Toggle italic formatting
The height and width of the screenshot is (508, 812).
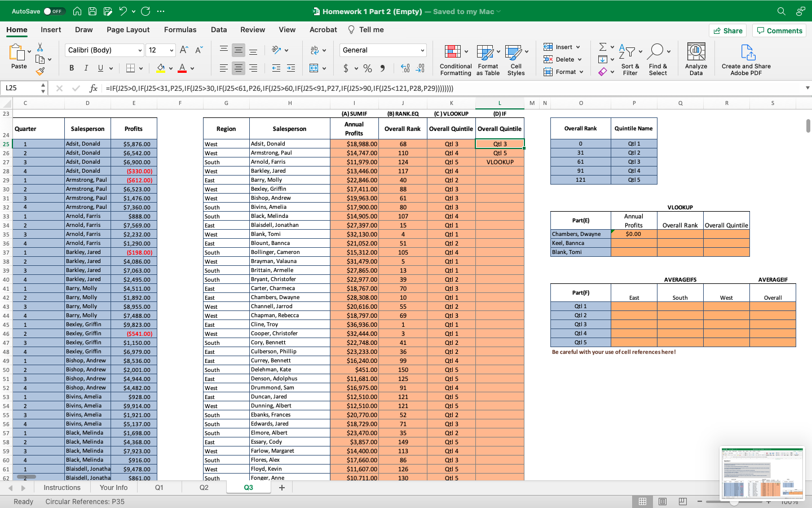(86, 67)
